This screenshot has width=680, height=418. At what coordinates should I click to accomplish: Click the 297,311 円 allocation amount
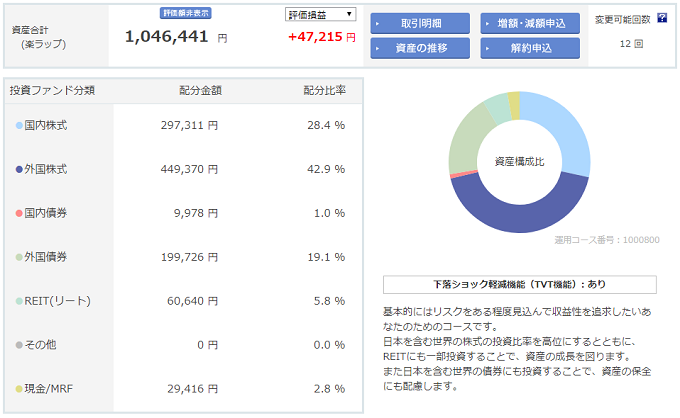189,126
